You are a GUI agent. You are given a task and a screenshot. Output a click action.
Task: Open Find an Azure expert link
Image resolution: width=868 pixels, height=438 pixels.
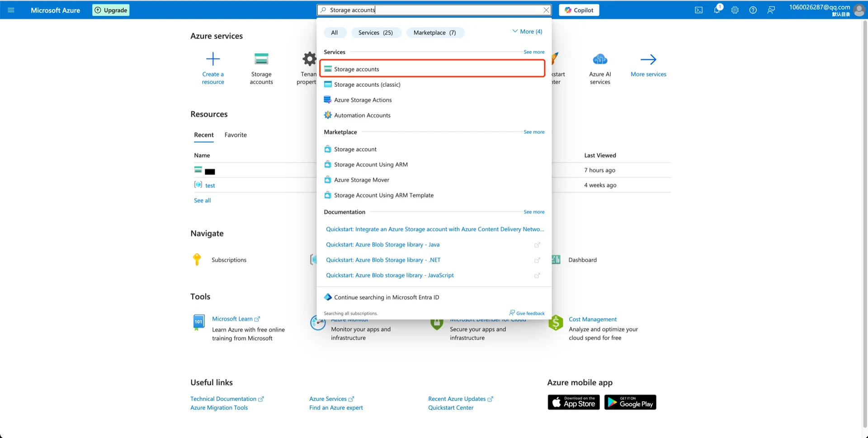[x=336, y=408]
